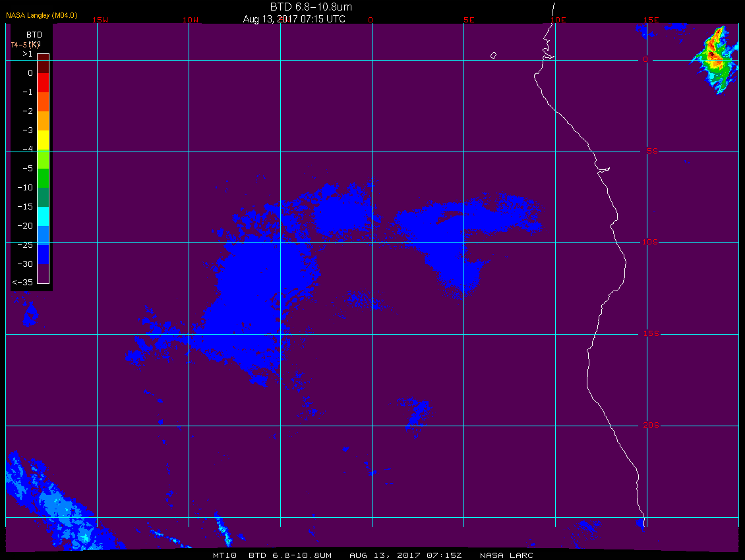Image resolution: width=745 pixels, height=560 pixels.
Task: Click the '20S' latitude label
Action: tap(651, 425)
